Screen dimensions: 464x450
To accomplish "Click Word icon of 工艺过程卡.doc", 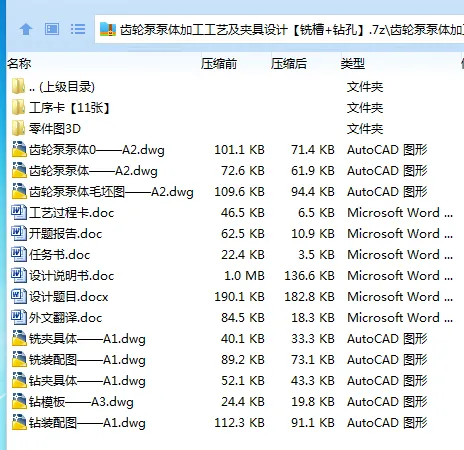I will 19,212.
